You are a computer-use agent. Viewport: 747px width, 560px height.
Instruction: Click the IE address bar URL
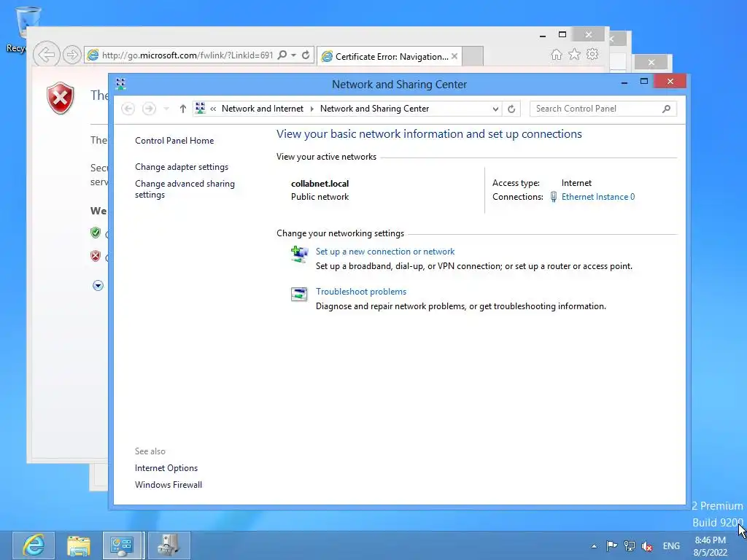point(187,55)
